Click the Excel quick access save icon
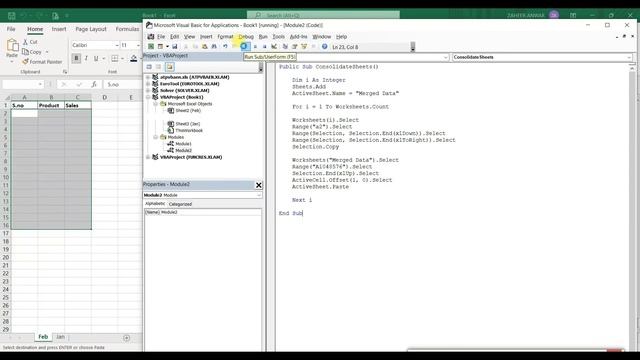 (x=12, y=16)
